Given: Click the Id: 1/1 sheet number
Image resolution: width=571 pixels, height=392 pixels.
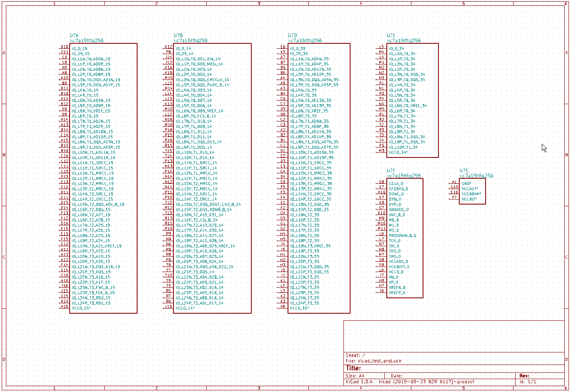Looking at the screenshot, I should (x=528, y=382).
